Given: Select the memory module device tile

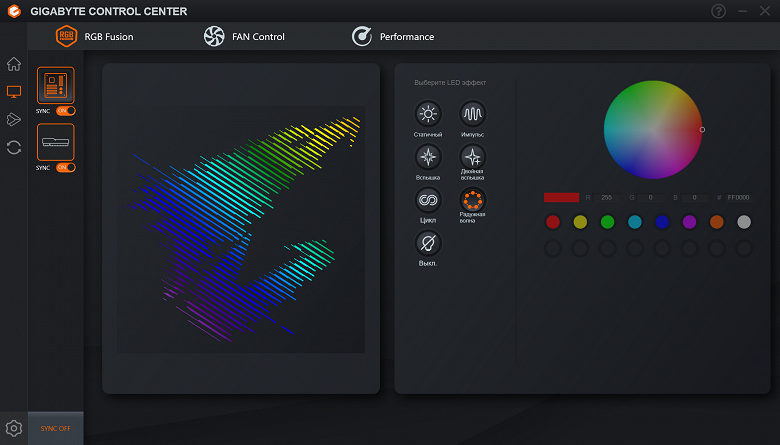Looking at the screenshot, I should point(56,142).
